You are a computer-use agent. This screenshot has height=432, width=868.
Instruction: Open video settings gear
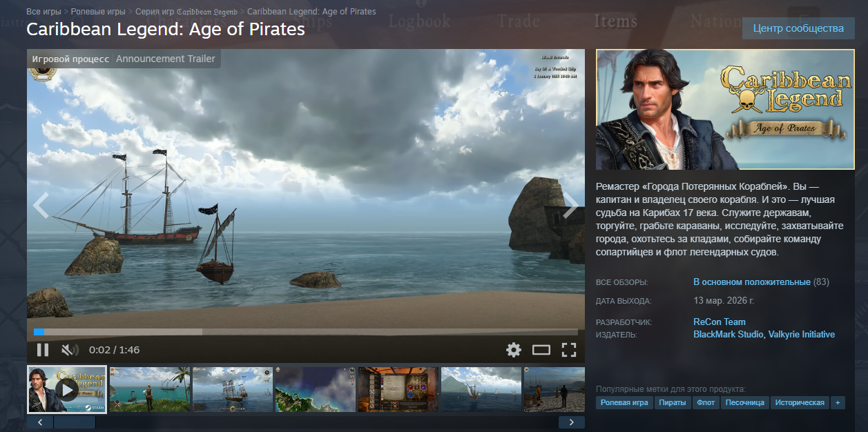click(514, 350)
